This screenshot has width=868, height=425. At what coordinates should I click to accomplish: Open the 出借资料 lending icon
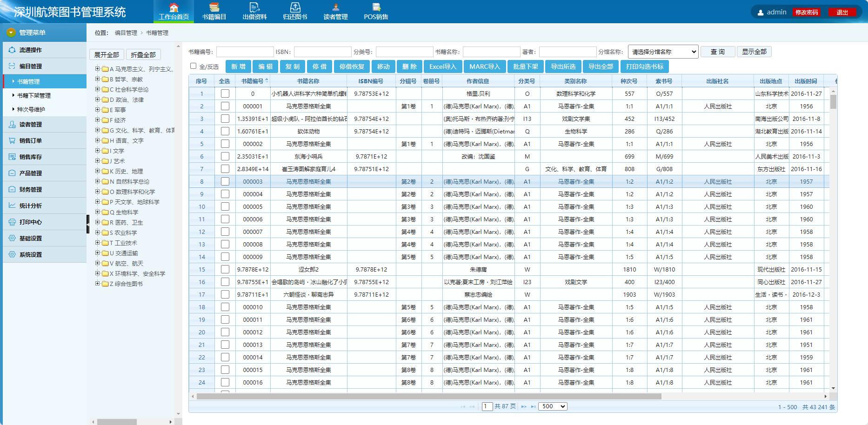(254, 7)
